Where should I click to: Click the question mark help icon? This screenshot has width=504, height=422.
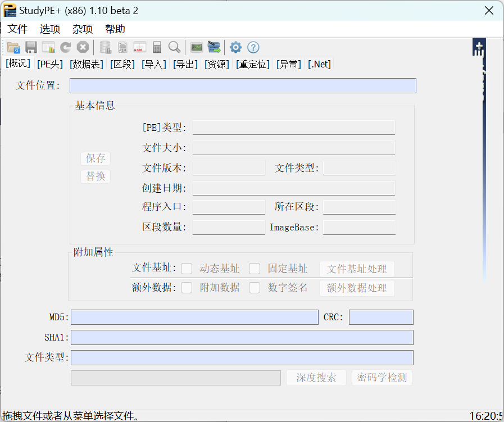253,47
